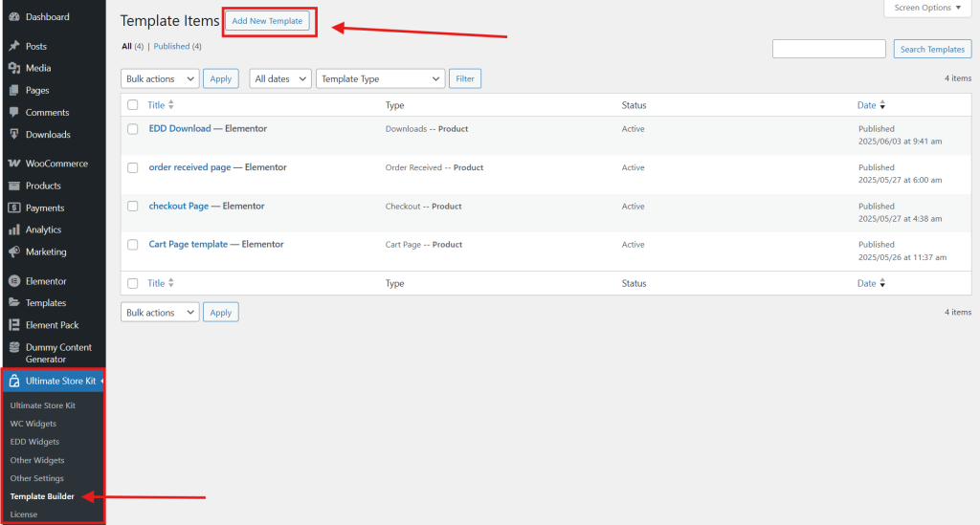Click the Element Pack icon
980x525 pixels.
pyautogui.click(x=13, y=325)
